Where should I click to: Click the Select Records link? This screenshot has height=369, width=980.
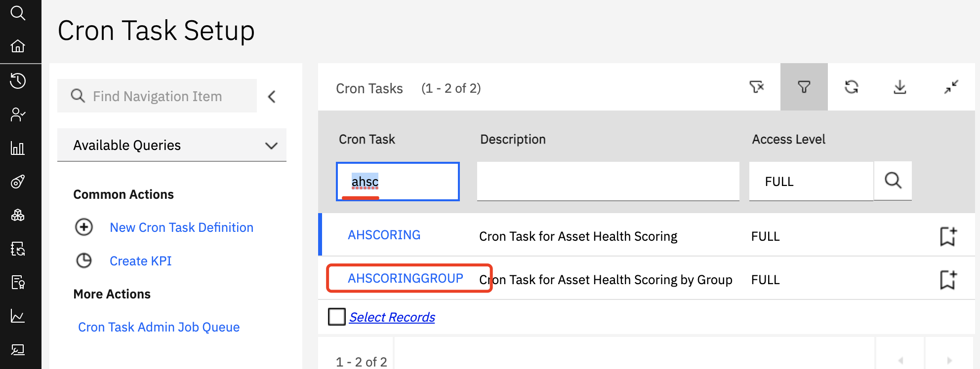click(x=392, y=317)
